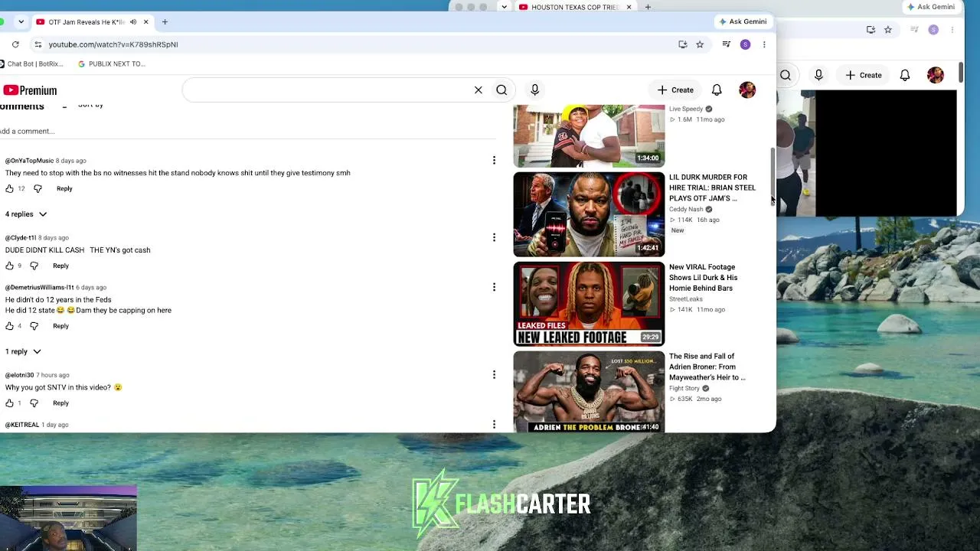
Task: Reply to the @DemetriusWilliams-l1t comment
Action: pyautogui.click(x=60, y=326)
